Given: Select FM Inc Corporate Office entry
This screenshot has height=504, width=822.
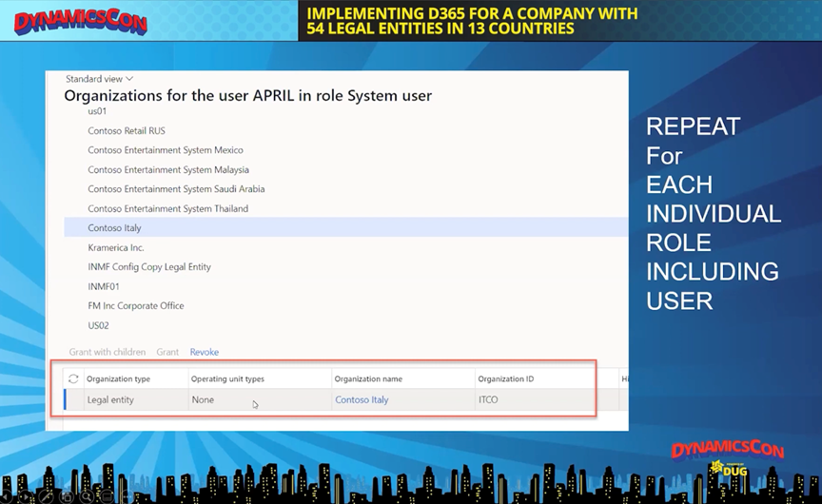Looking at the screenshot, I should click(x=135, y=306).
